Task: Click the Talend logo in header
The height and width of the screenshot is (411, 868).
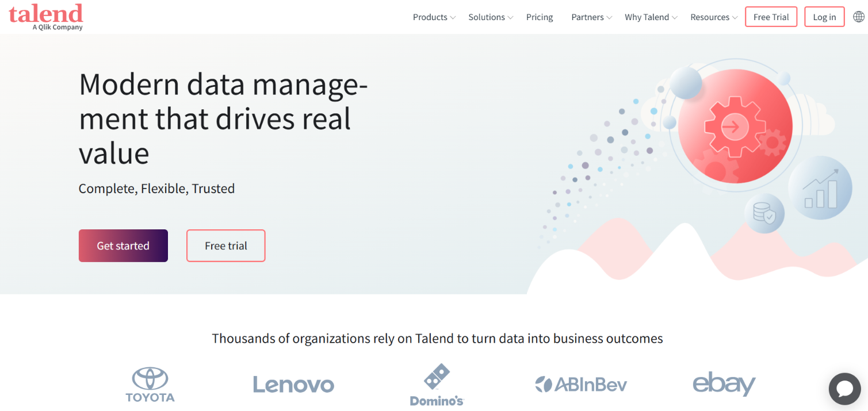Action: pos(46,16)
